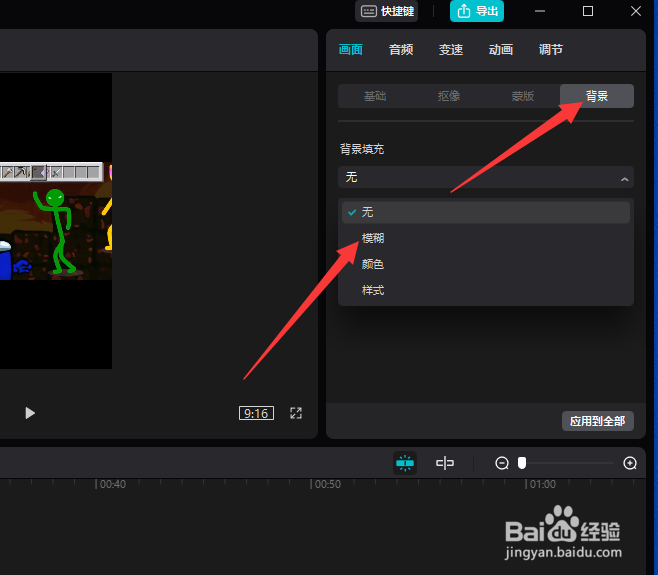Click the 导出 export button
658x575 pixels.
coord(477,11)
